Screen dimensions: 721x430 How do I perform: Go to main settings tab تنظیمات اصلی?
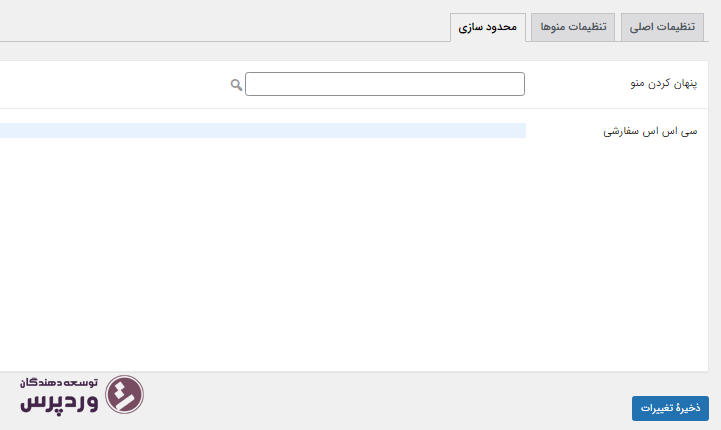coord(662,27)
